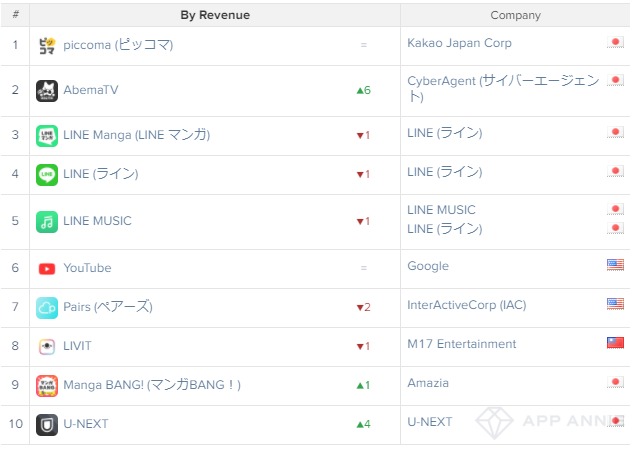This screenshot has width=634, height=449.
Task: Open the InterActiveCorp (IAC) link
Action: pyautogui.click(x=467, y=305)
